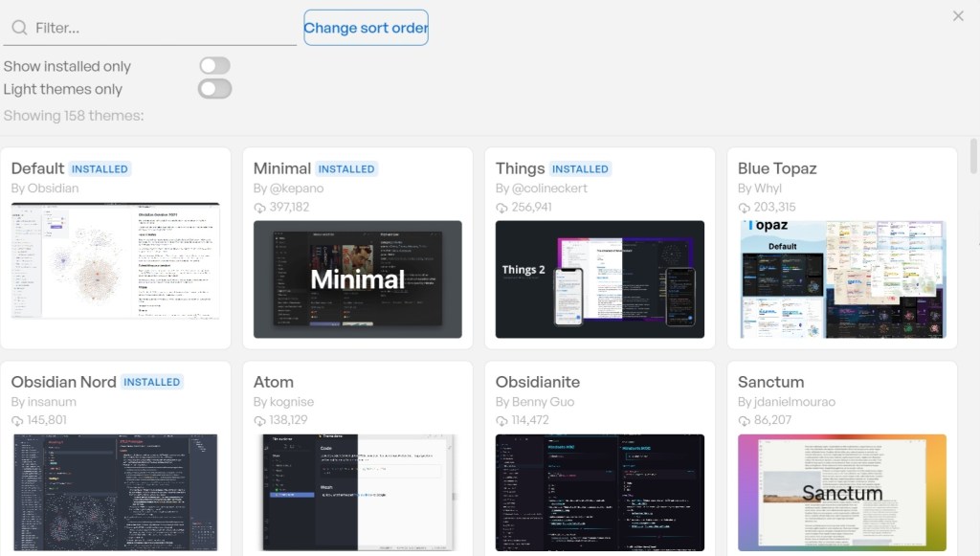The width and height of the screenshot is (980, 556).
Task: Click Blue Topaz download count icon
Action: (x=744, y=208)
